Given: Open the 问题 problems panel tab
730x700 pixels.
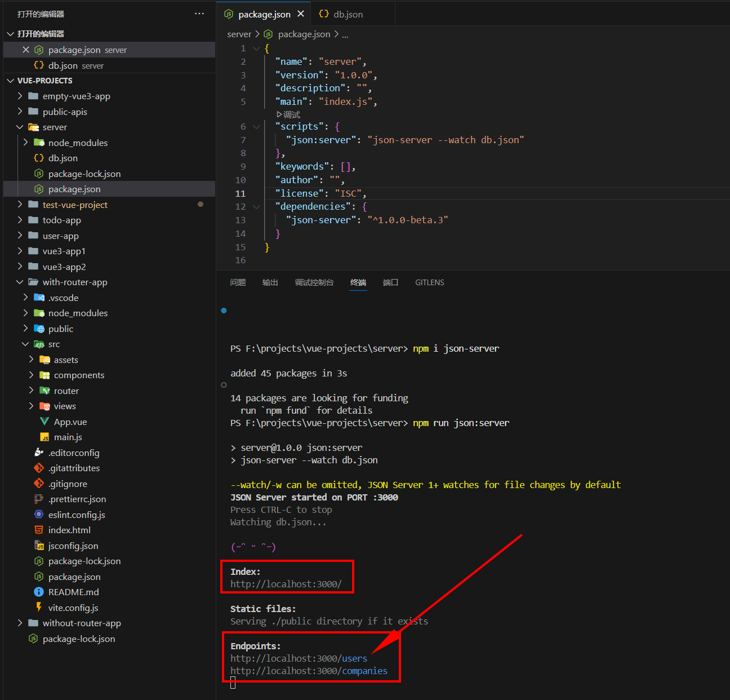Looking at the screenshot, I should click(238, 282).
